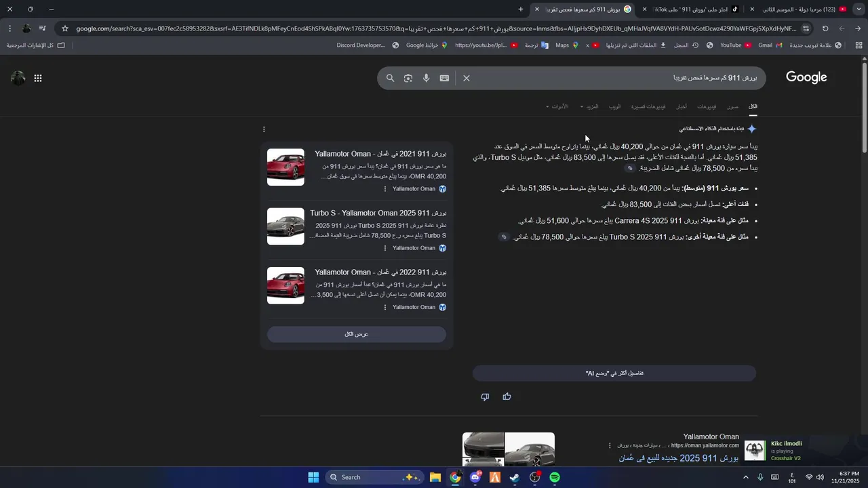Open the كل الإشارات المرجعية bookmarks folder

36,45
